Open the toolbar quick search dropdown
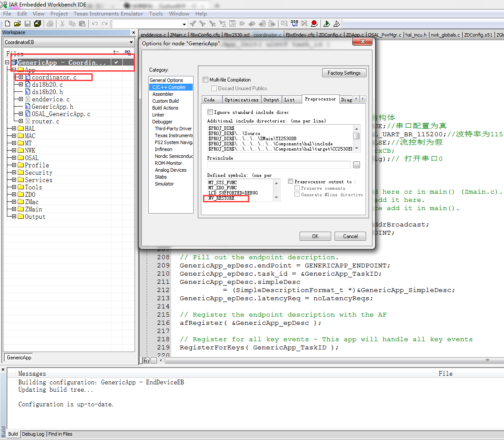 point(184,24)
